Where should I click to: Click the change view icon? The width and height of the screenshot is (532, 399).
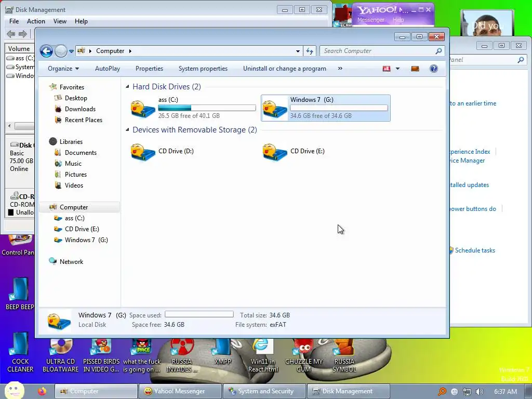387,69
